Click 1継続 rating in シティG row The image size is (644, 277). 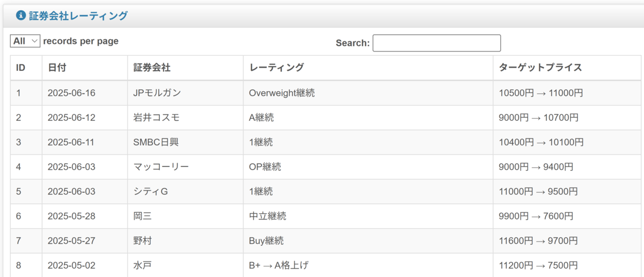point(368,192)
